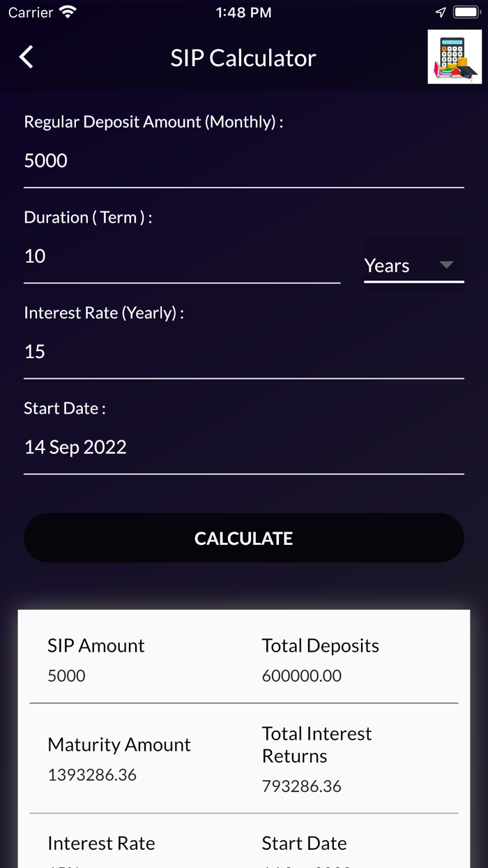Open the Start Date picker field
Screen dimensions: 488x868
coord(243,448)
